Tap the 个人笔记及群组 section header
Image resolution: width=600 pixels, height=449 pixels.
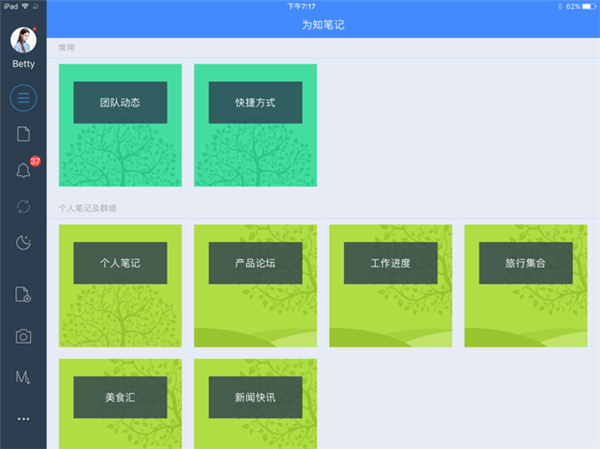pos(87,208)
